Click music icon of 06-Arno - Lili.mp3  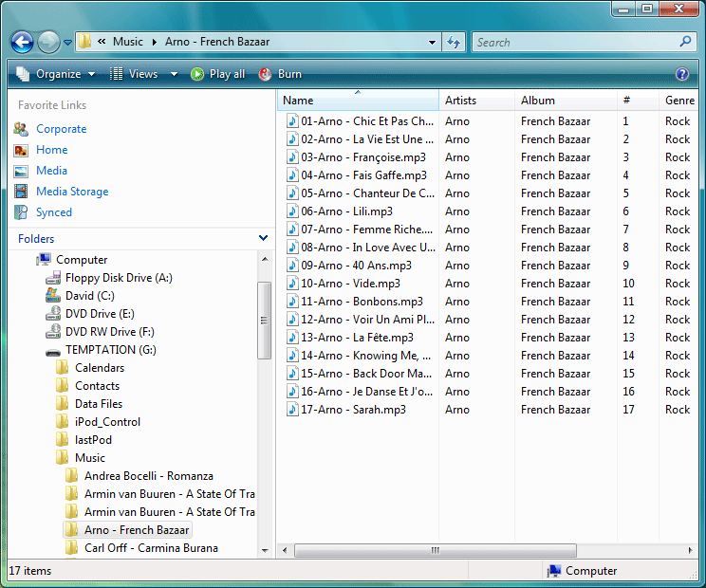292,211
